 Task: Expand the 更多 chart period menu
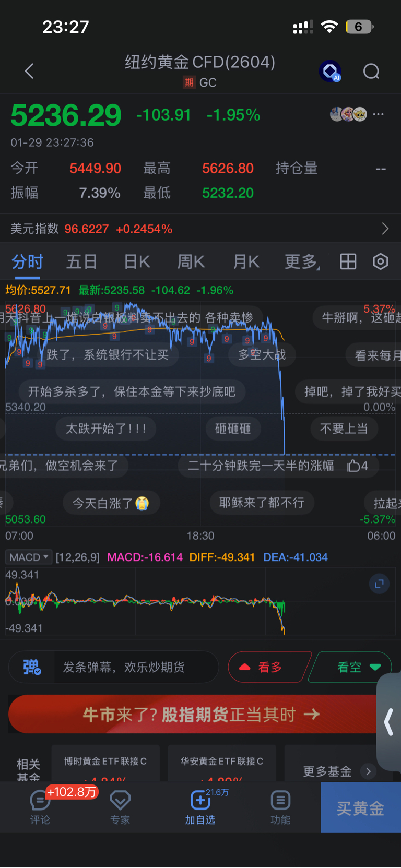point(302,261)
